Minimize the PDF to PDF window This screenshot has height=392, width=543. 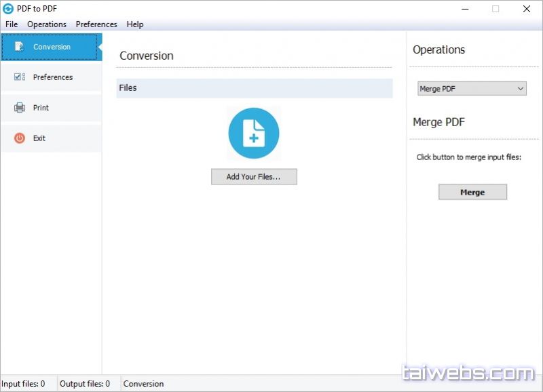(x=466, y=9)
